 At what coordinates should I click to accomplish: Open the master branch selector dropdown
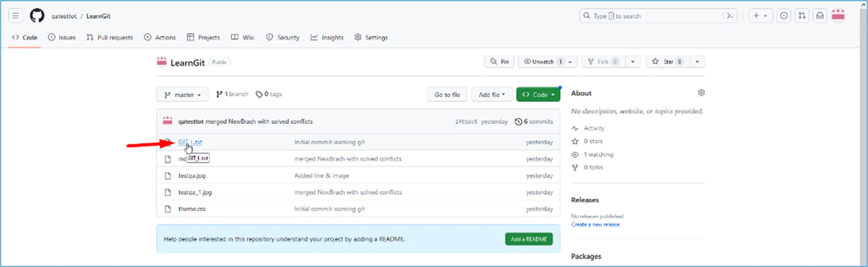[x=182, y=95]
